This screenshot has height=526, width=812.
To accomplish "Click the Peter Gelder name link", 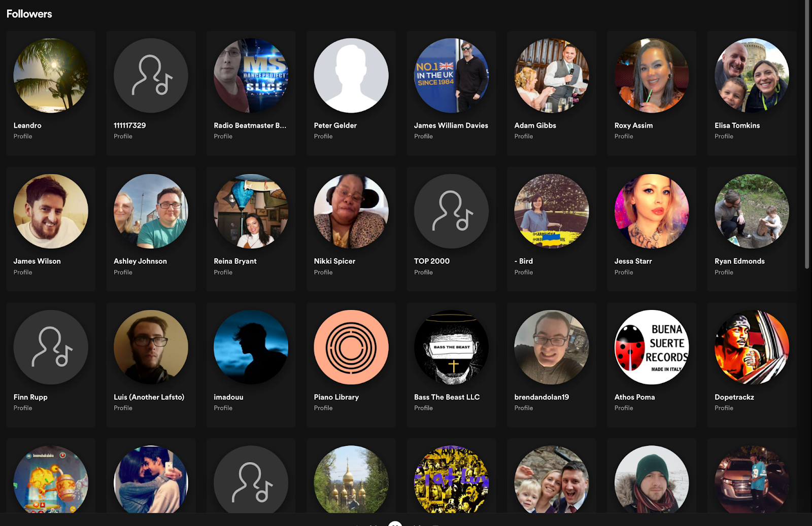I will pyautogui.click(x=335, y=125).
